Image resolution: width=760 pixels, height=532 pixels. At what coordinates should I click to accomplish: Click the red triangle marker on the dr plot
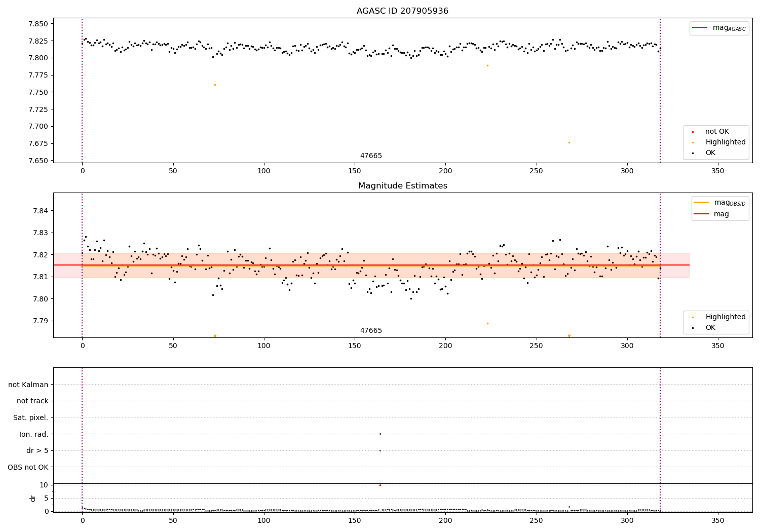(x=380, y=485)
